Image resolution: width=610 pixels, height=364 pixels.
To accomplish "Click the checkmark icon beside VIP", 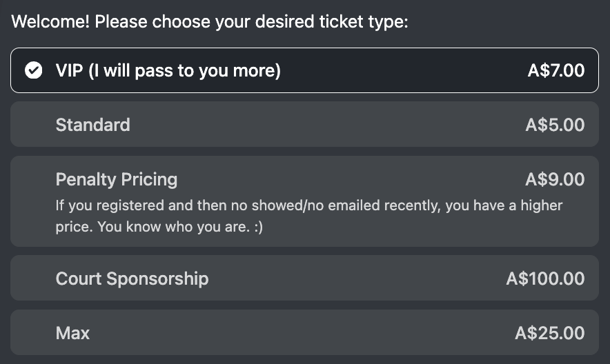I will [33, 70].
